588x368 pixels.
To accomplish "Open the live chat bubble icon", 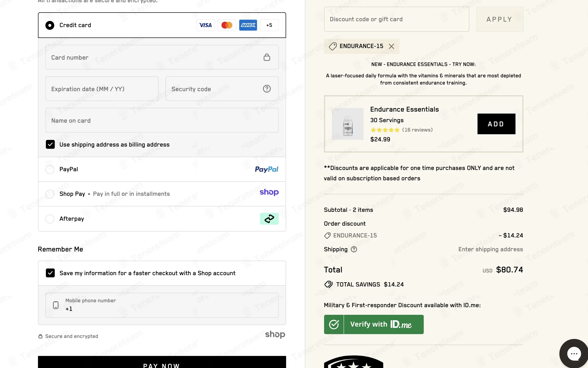I will coord(574,354).
